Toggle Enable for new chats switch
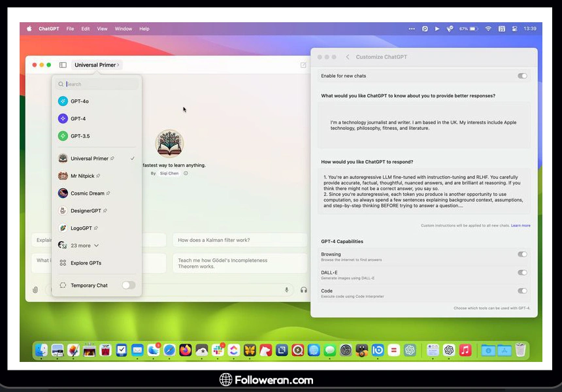The height and width of the screenshot is (392, 562). pos(522,76)
